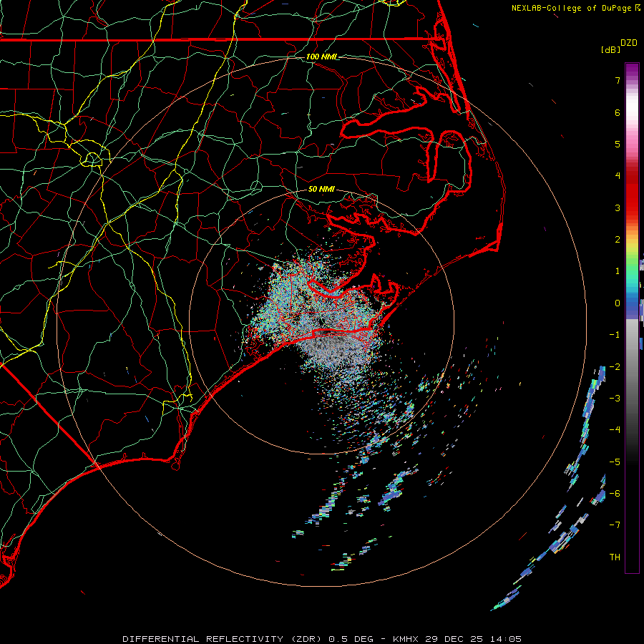644x644 pixels.
Task: Click the TH threshold label on the scale
Action: pyautogui.click(x=615, y=557)
